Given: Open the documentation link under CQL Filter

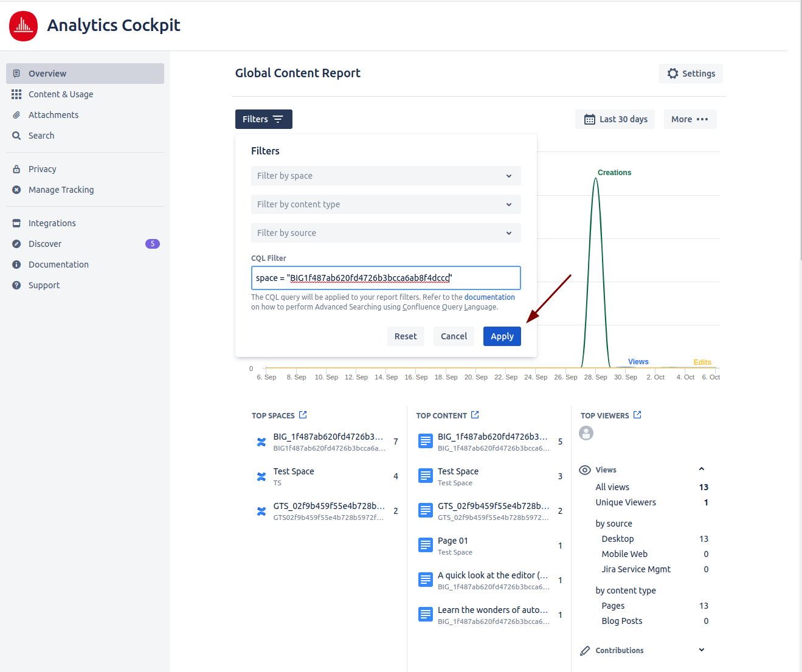Looking at the screenshot, I should [x=489, y=297].
